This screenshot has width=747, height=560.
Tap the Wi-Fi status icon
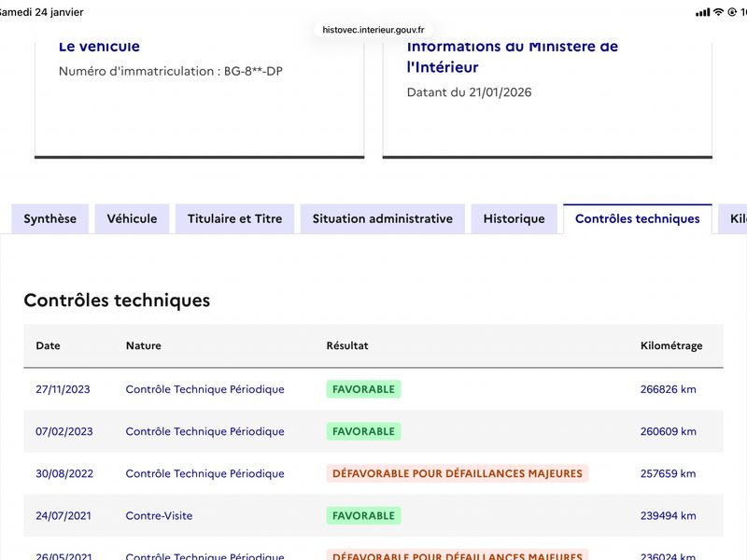718,12
